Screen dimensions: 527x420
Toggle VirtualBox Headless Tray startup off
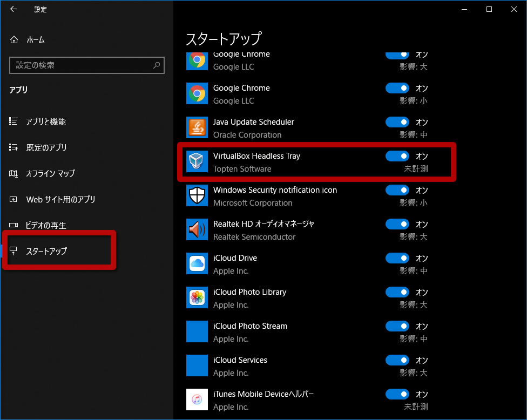click(x=397, y=156)
